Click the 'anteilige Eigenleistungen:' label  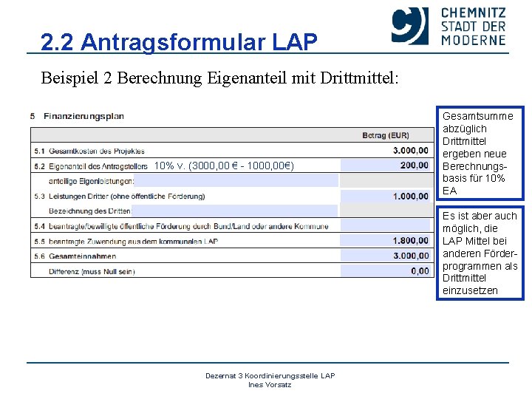coord(92,181)
